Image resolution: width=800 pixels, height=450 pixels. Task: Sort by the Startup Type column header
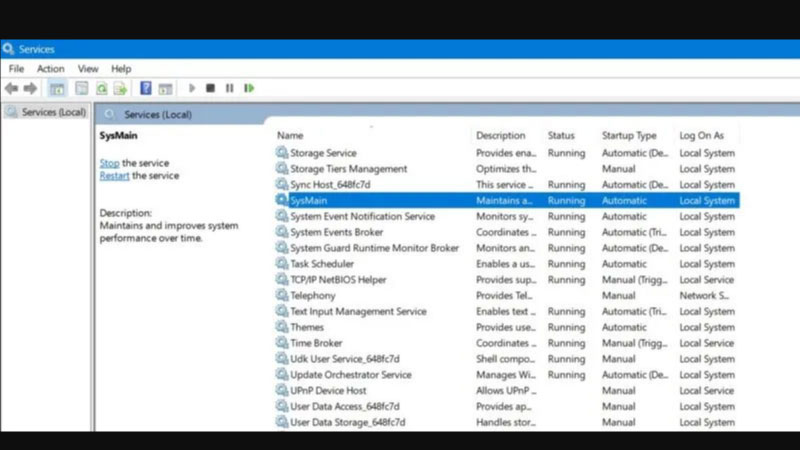point(629,135)
